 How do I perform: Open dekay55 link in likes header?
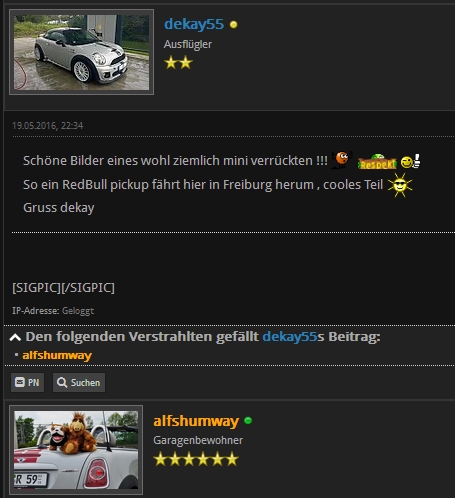click(290, 337)
